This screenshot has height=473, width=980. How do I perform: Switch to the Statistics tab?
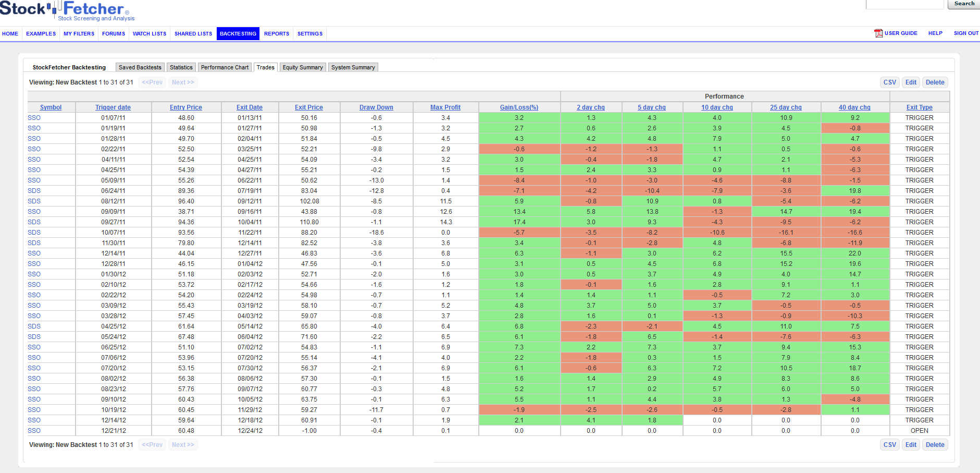click(x=181, y=67)
